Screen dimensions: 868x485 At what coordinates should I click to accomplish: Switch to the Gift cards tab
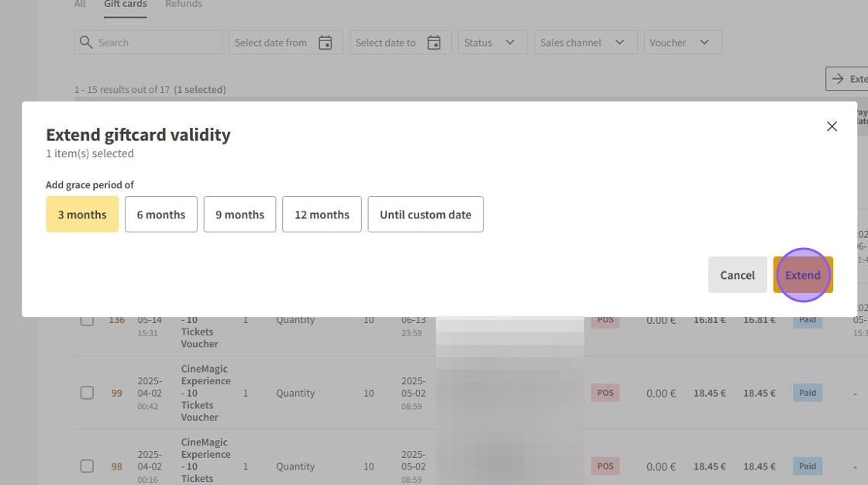(126, 5)
